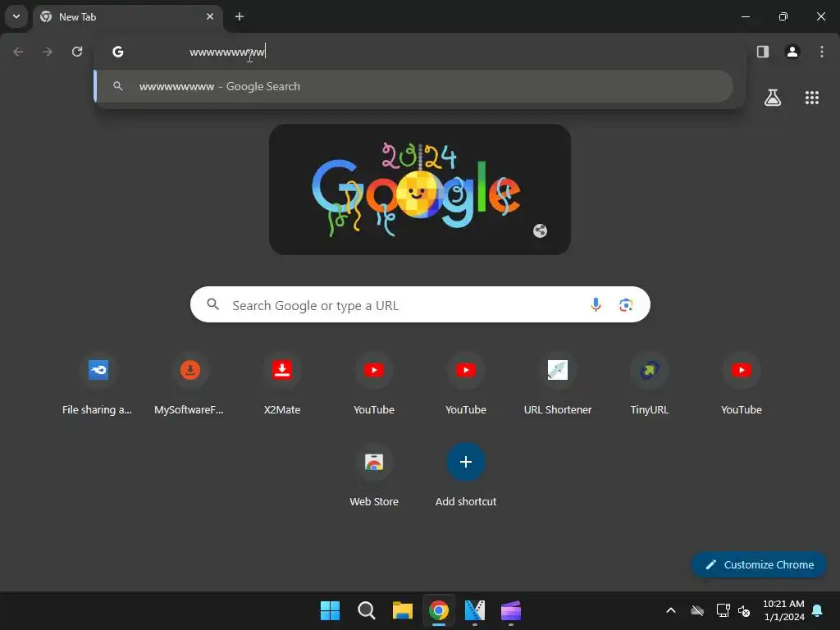Open the URL Shortener shortcut
840x630 pixels.
558,385
